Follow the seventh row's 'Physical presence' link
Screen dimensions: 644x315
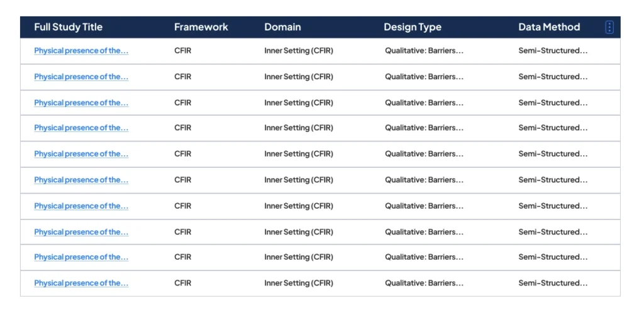tap(81, 206)
